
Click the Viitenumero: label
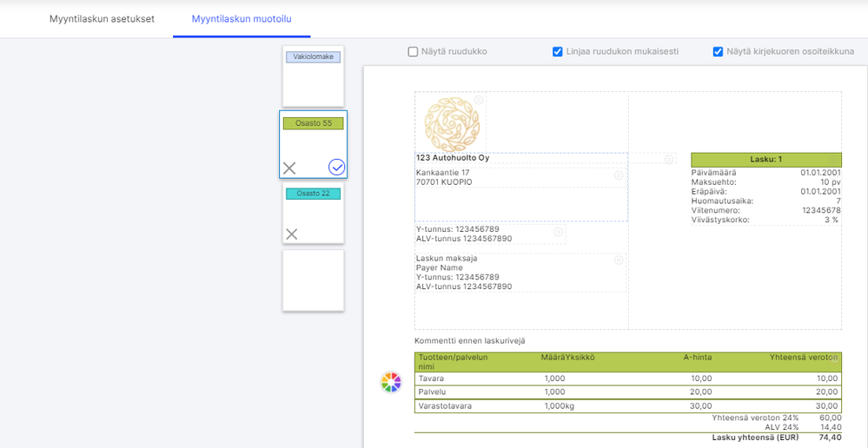tap(716, 210)
